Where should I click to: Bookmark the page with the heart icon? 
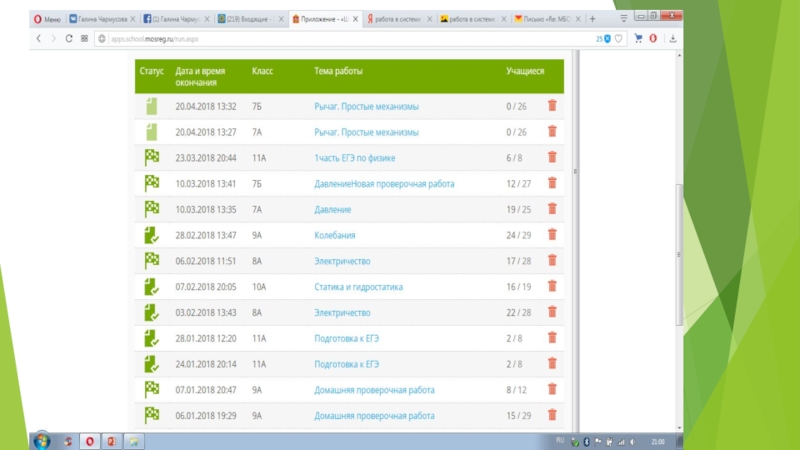tap(620, 38)
